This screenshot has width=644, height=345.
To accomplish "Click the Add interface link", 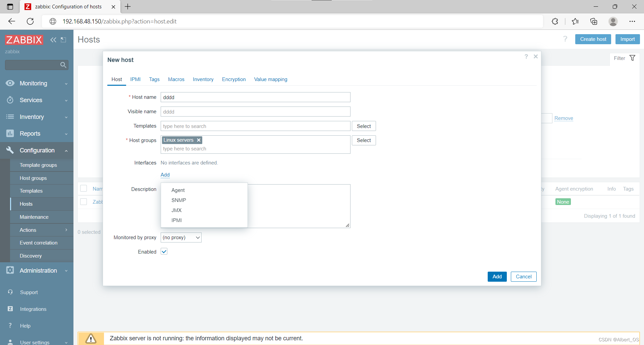I will 165,175.
